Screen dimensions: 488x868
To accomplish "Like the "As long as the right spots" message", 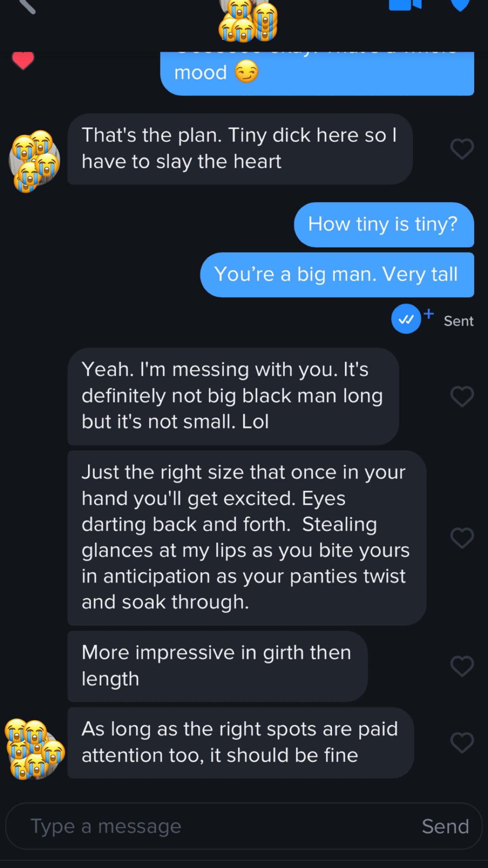I will coord(462,743).
